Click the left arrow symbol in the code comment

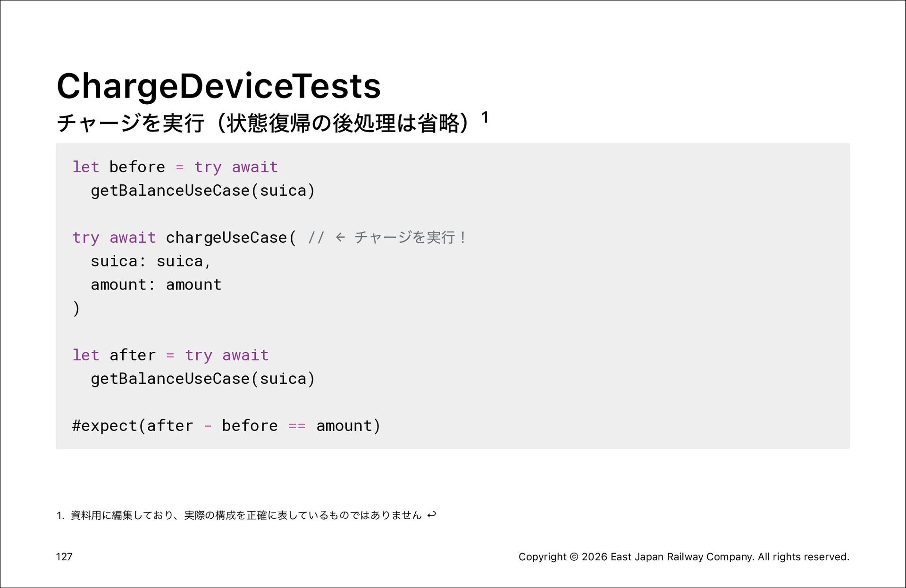(340, 237)
